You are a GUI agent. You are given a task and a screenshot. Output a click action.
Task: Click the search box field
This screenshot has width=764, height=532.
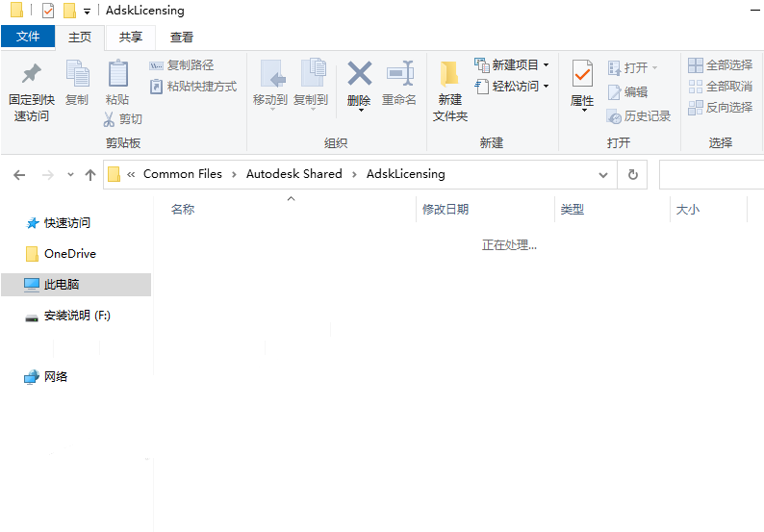[711, 174]
